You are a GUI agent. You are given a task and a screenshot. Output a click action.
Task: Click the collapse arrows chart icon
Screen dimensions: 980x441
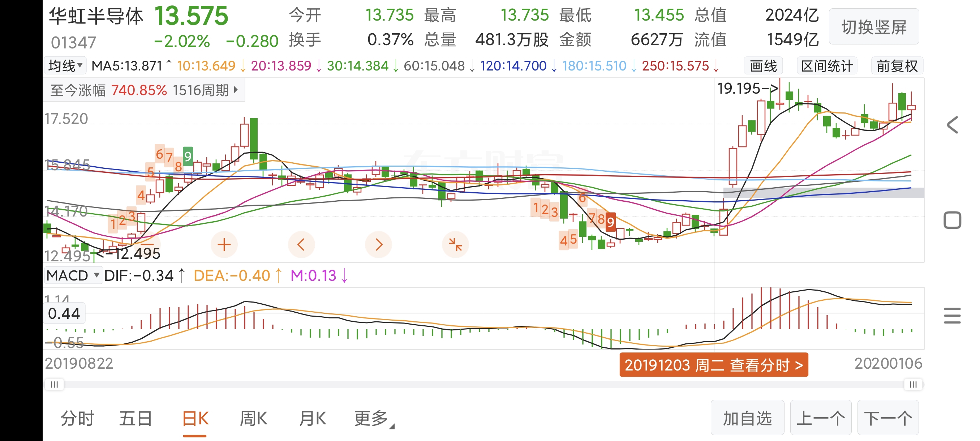[455, 245]
